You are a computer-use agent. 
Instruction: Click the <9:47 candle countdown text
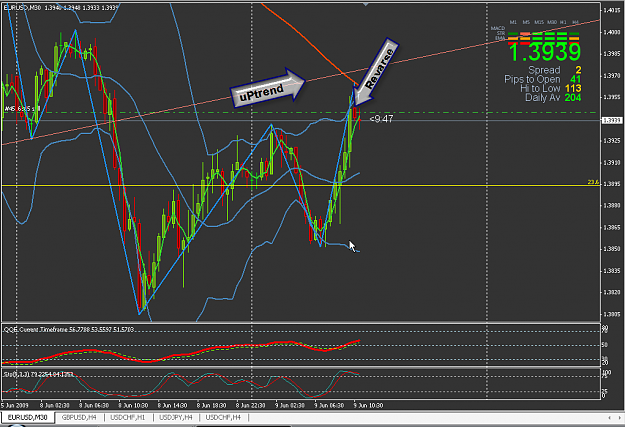click(x=381, y=119)
